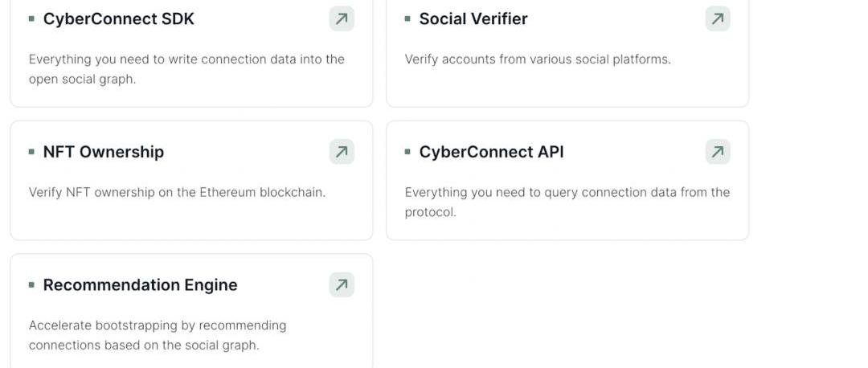
Task: Click the CyberConnect API arrow icon
Action: click(x=718, y=152)
